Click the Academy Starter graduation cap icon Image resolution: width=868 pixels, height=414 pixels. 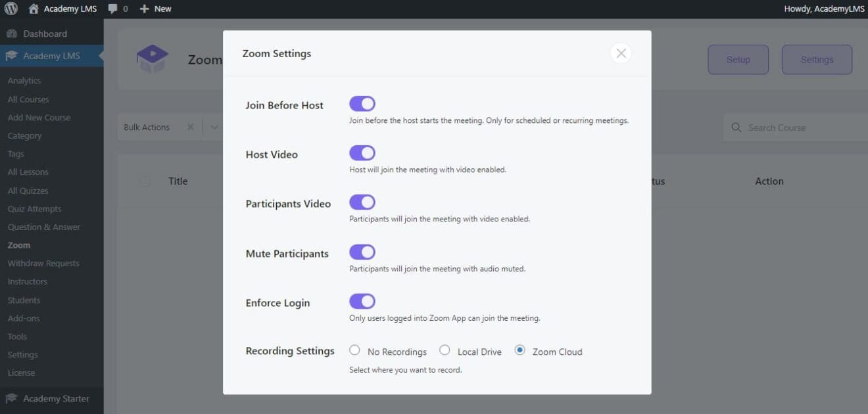(x=12, y=398)
